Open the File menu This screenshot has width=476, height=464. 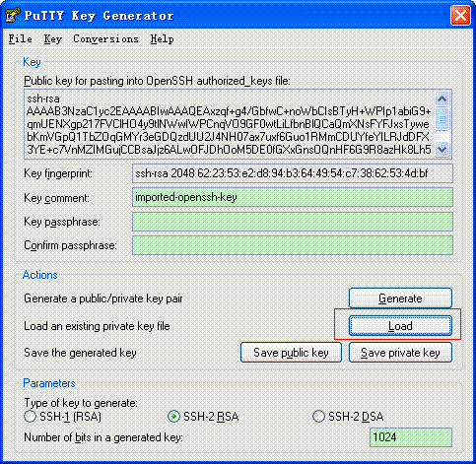point(21,38)
